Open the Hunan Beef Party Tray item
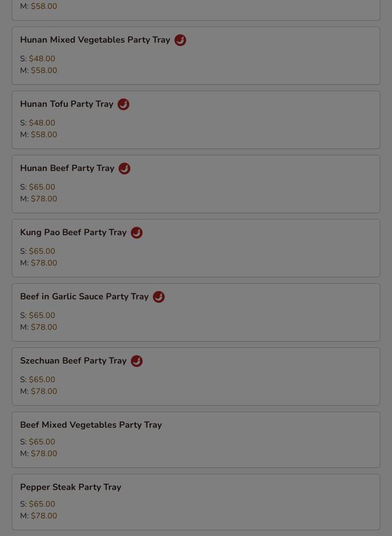The height and width of the screenshot is (536, 392). [67, 169]
